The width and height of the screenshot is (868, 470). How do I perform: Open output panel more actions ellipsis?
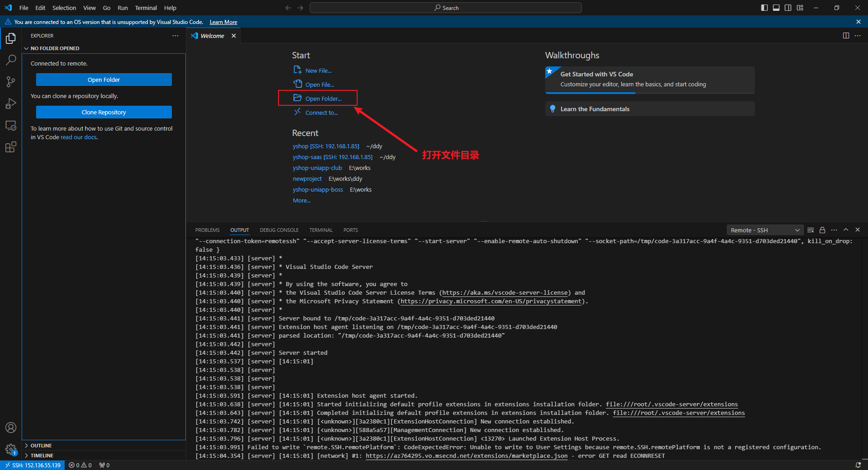pos(834,230)
